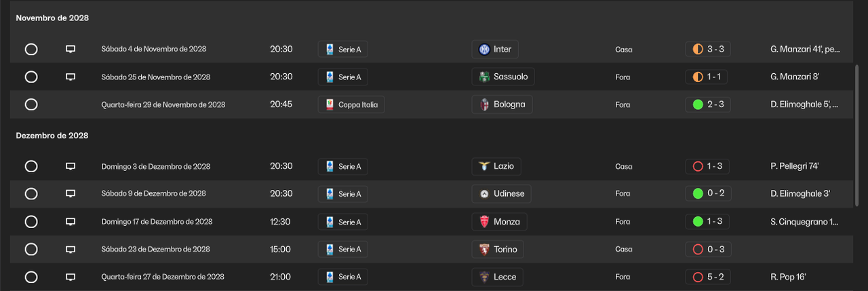Click the Torino club badge icon
Image resolution: width=868 pixels, height=291 pixels.
(x=484, y=250)
